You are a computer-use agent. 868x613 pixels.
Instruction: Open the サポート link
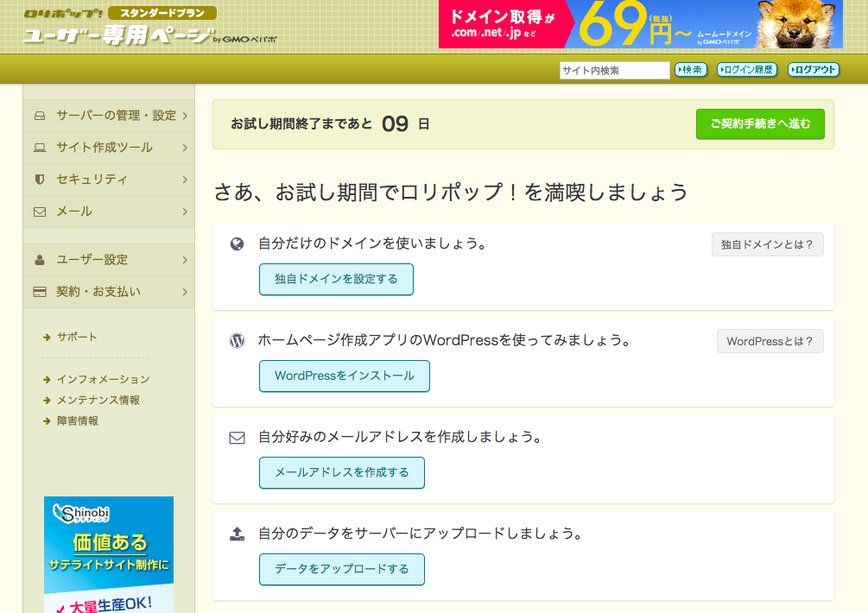click(x=77, y=337)
